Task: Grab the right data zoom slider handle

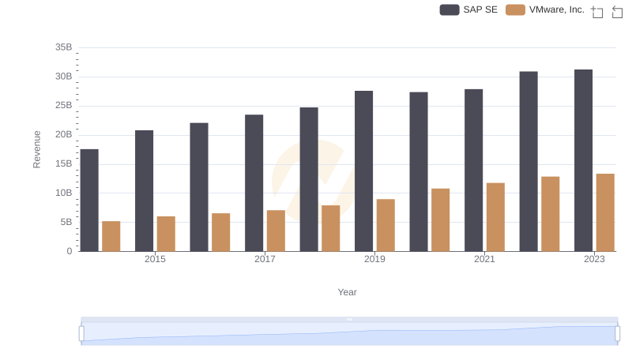Action: 618,334
